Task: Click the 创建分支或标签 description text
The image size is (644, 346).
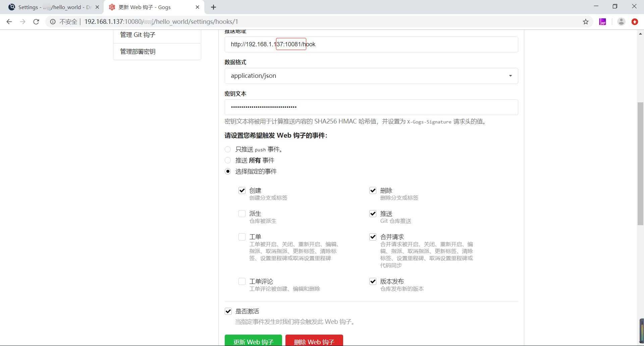Action: [x=268, y=198]
